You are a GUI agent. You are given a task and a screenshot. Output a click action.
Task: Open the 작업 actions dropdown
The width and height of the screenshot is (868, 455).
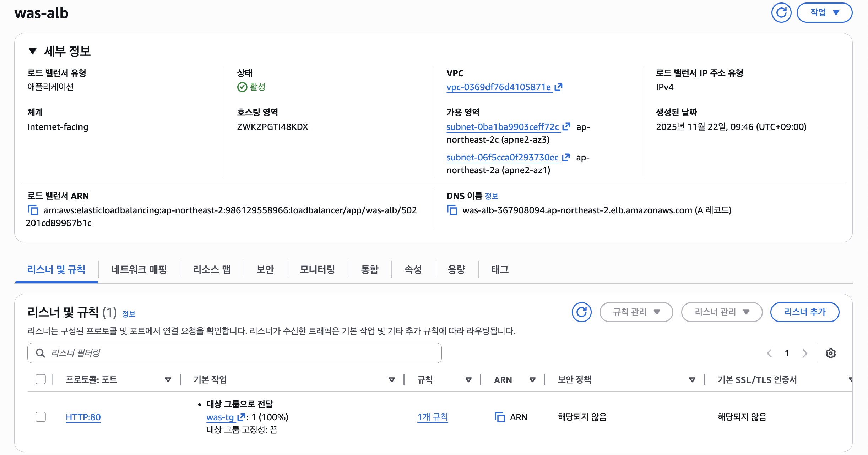824,13
